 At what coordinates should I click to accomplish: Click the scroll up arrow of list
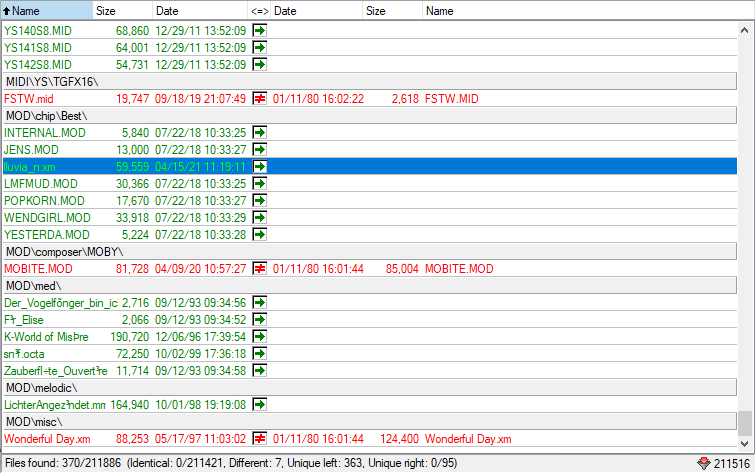(x=744, y=30)
